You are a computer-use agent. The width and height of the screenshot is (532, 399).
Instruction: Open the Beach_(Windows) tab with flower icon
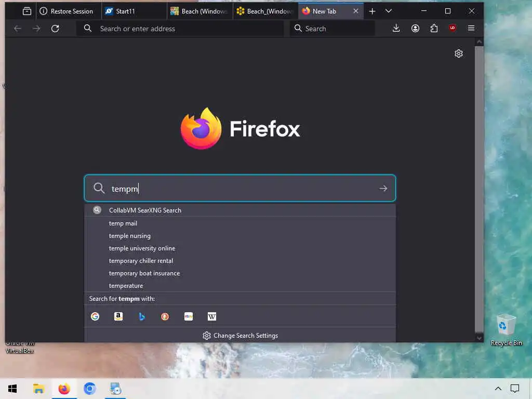click(265, 11)
